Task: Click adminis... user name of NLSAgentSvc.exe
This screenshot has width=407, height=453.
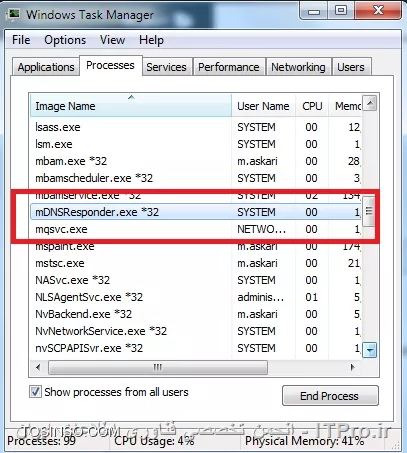Action: tap(261, 297)
